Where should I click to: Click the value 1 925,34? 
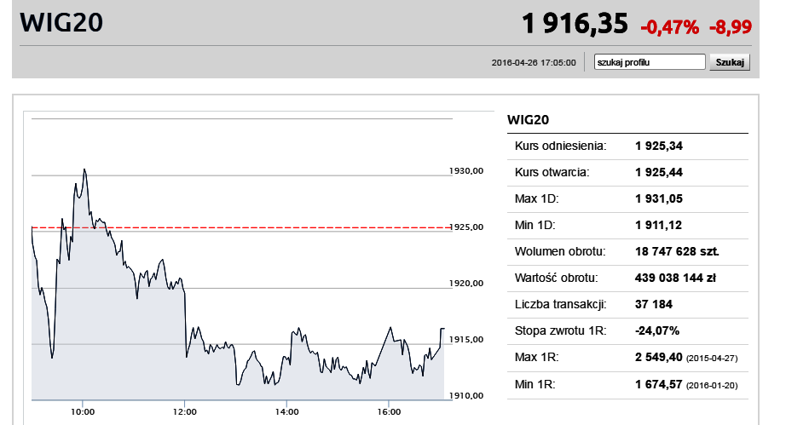[659, 146]
